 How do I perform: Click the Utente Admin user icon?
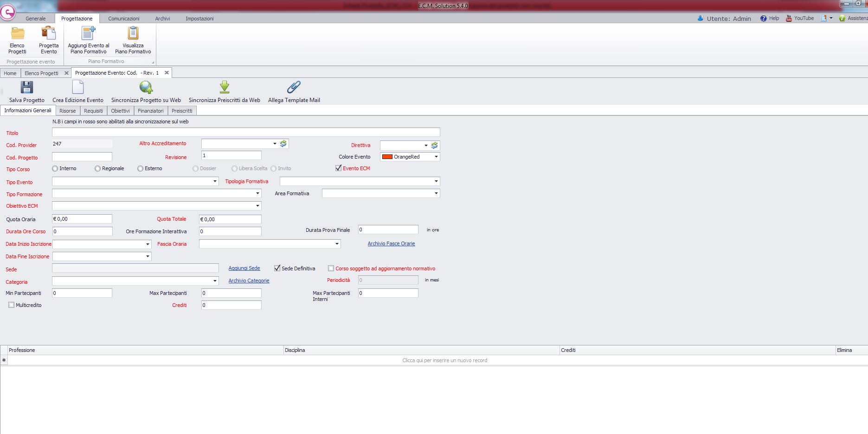coord(701,19)
